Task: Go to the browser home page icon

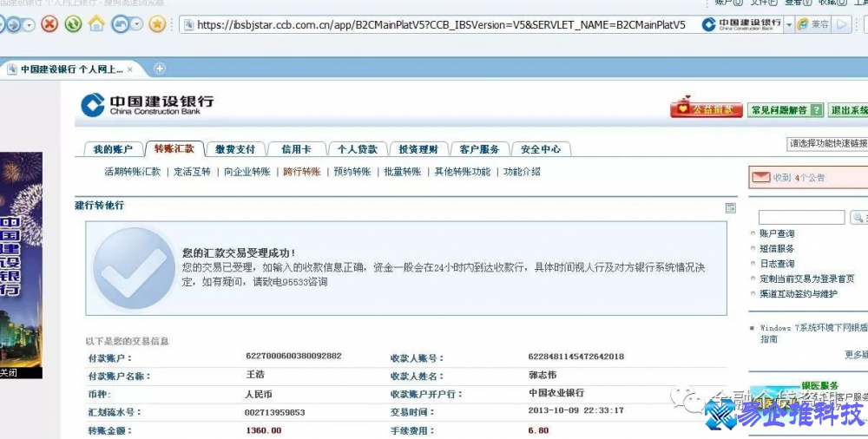Action: (96, 23)
